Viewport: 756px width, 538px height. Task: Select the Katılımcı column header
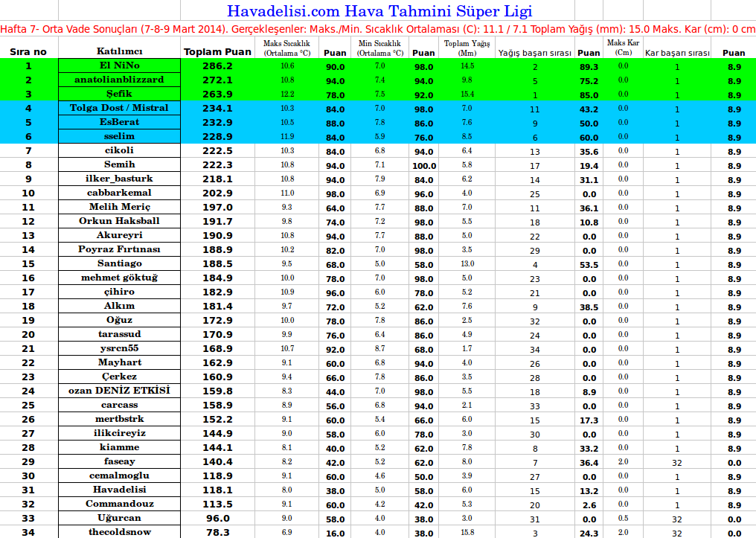point(119,51)
